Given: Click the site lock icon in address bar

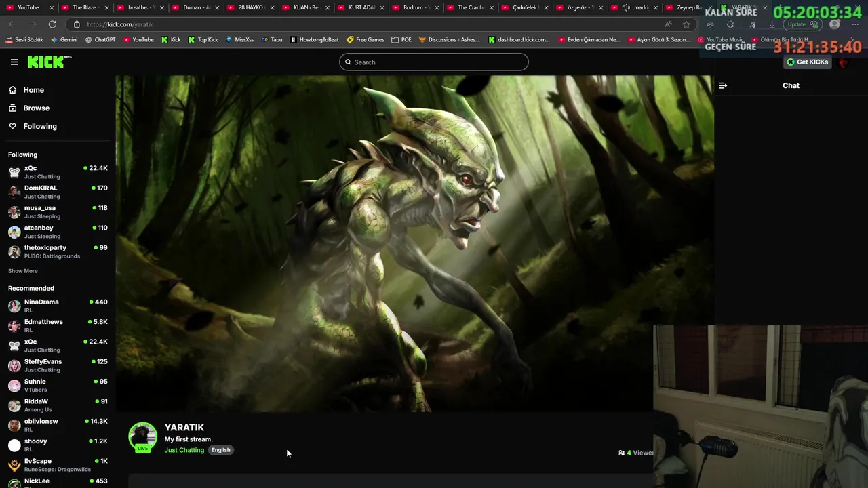Looking at the screenshot, I should [77, 24].
